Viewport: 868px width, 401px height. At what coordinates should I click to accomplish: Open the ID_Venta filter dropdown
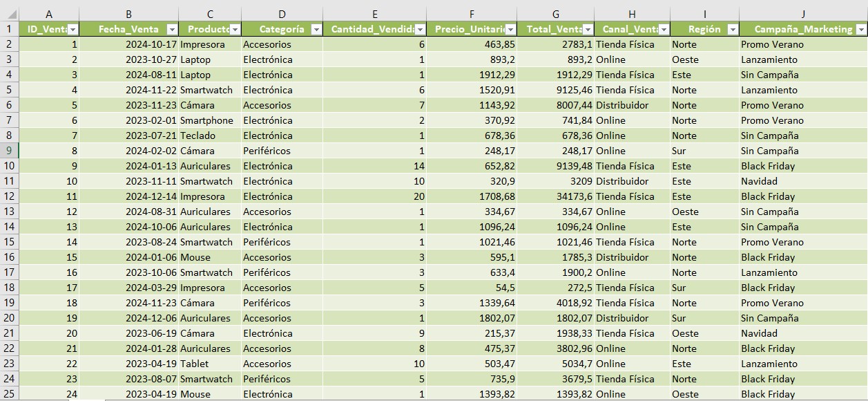coord(73,29)
